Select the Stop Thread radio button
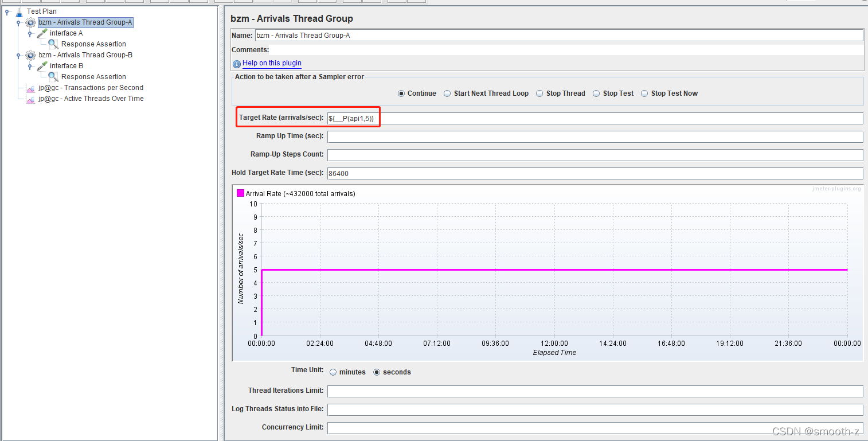This screenshot has width=868, height=441. click(x=539, y=93)
